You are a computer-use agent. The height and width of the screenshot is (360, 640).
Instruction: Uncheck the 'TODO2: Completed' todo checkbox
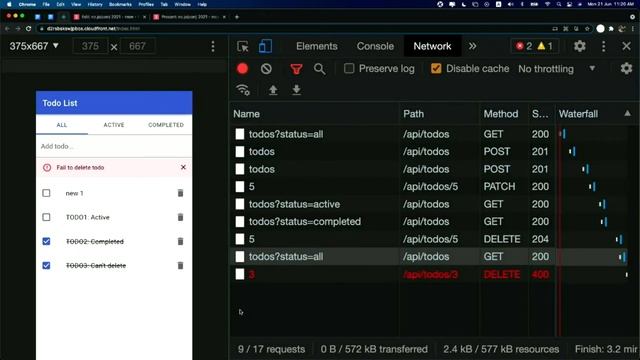[x=47, y=241]
